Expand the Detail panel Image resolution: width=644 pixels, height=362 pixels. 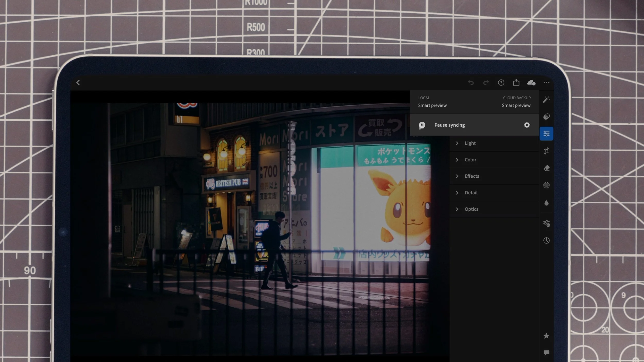pyautogui.click(x=494, y=193)
